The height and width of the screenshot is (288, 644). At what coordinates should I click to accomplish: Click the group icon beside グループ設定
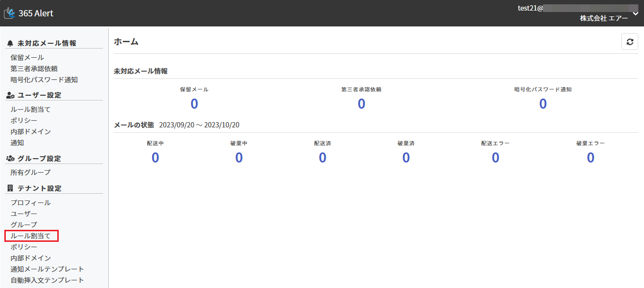(x=10, y=158)
